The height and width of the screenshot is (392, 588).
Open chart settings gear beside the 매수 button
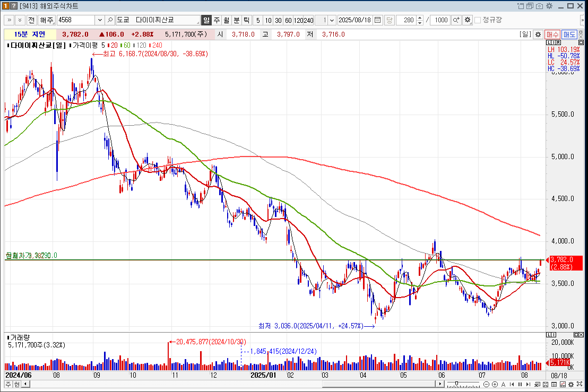538,34
